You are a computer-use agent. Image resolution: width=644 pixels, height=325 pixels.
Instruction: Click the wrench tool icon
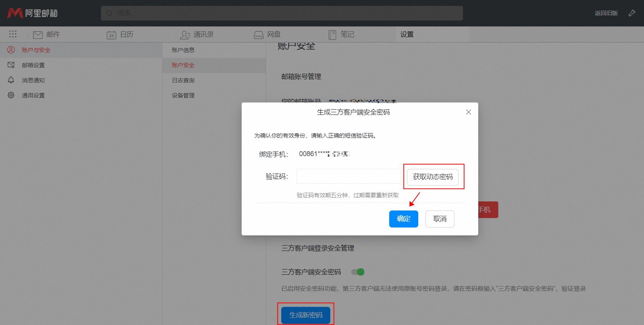[x=632, y=13]
